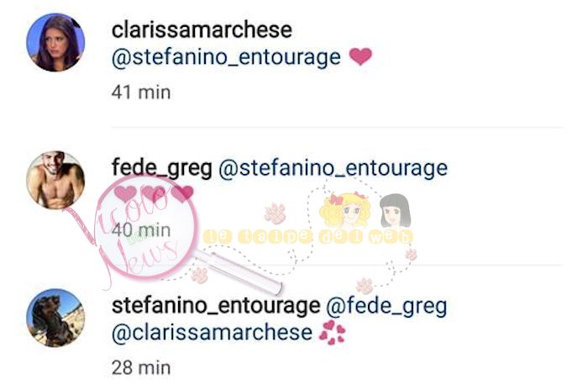Click the 40 min timestamp
The width and height of the screenshot is (588, 390).
click(x=141, y=230)
